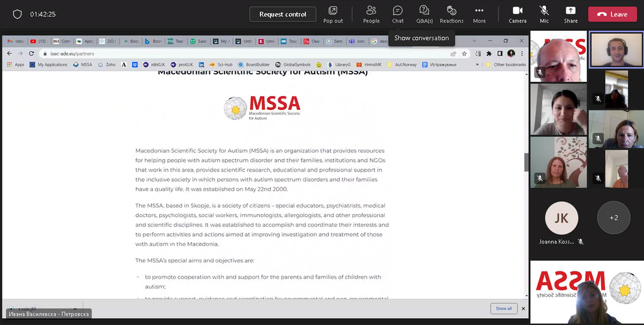Viewport: 644px width, 325px height.
Task: Click the shield security icon
Action: click(17, 14)
